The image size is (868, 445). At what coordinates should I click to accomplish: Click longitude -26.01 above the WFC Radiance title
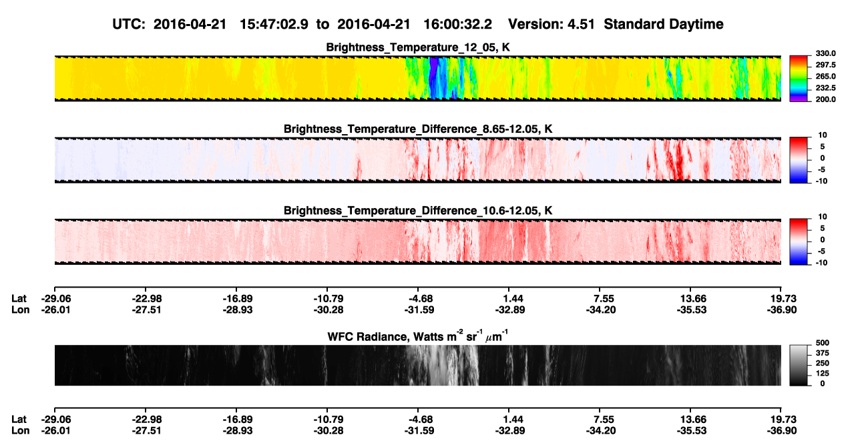(x=57, y=310)
